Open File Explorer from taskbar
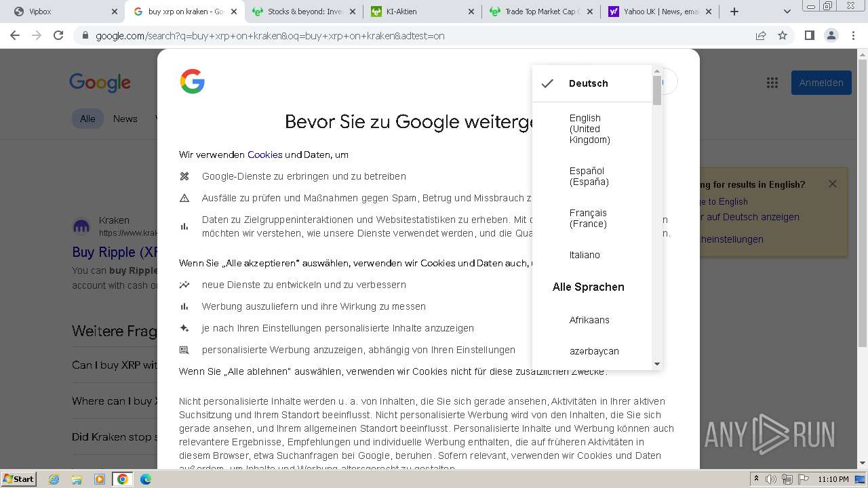The width and height of the screenshot is (868, 488). pos(77,479)
